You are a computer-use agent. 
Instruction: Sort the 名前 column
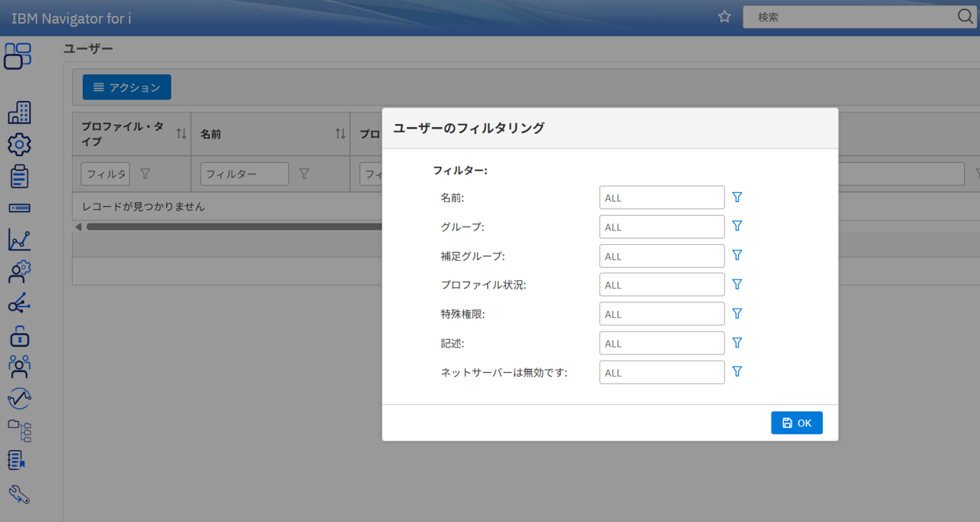[x=340, y=134]
